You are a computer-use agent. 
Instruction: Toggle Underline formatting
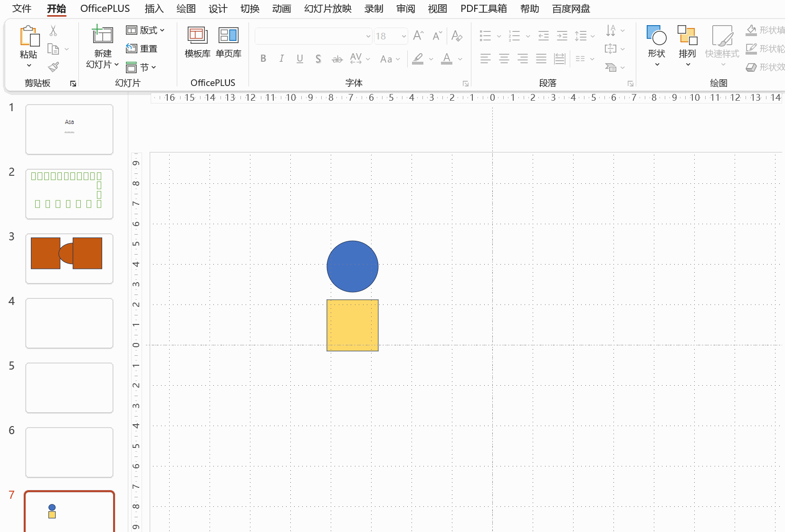pos(300,59)
